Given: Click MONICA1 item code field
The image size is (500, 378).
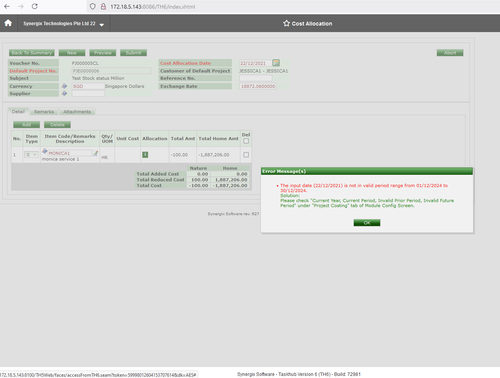Looking at the screenshot, I should point(70,153).
